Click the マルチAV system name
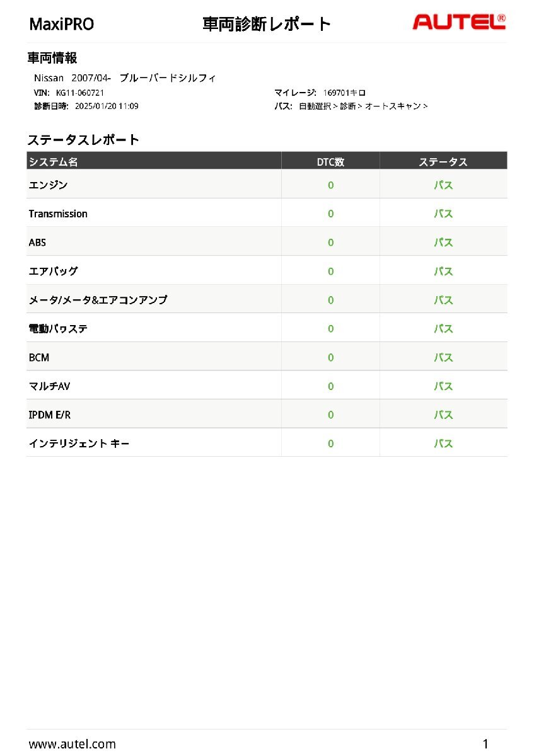534x756 pixels. pyautogui.click(x=49, y=386)
